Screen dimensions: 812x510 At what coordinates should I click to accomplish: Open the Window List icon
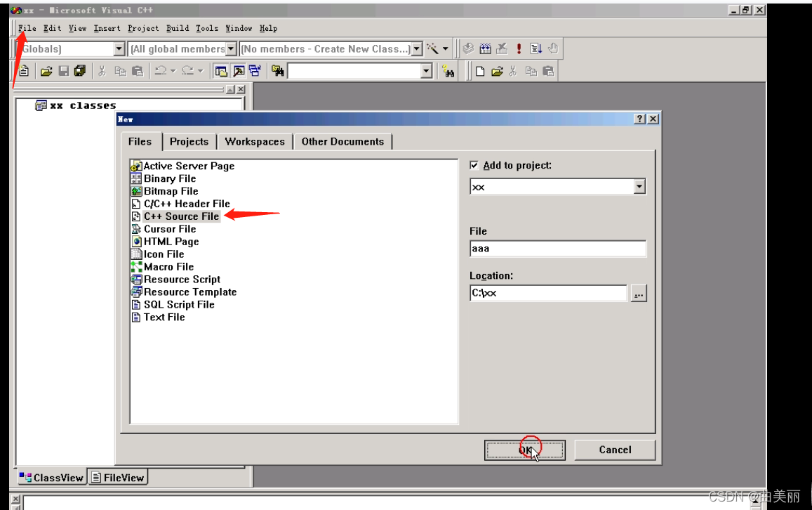[x=255, y=71]
